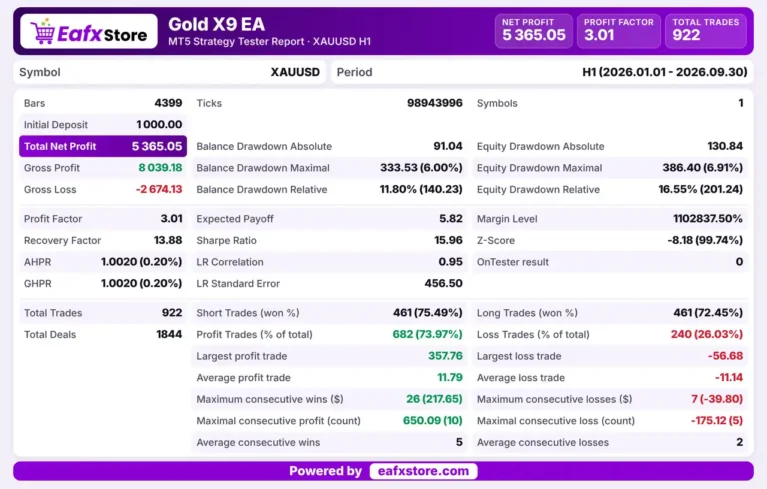Click the Expected Payoff value 5.82
Screen dimensions: 767x489
click(x=451, y=219)
